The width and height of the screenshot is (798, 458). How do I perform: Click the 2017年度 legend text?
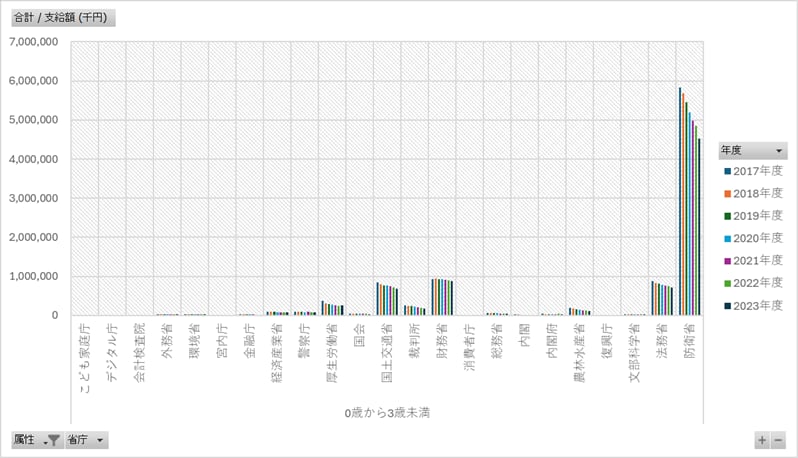click(758, 171)
